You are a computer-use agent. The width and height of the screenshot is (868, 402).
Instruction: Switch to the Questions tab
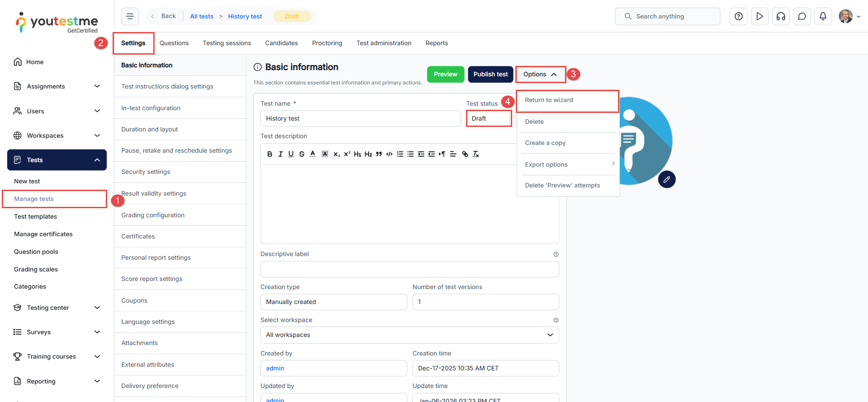tap(174, 43)
